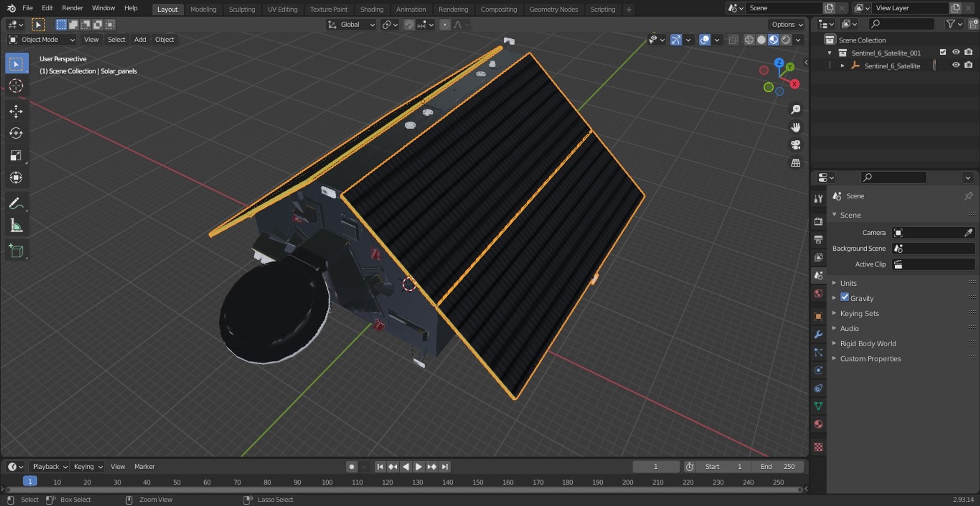Click frame 100 on the timeline
The image size is (980, 506).
[327, 482]
